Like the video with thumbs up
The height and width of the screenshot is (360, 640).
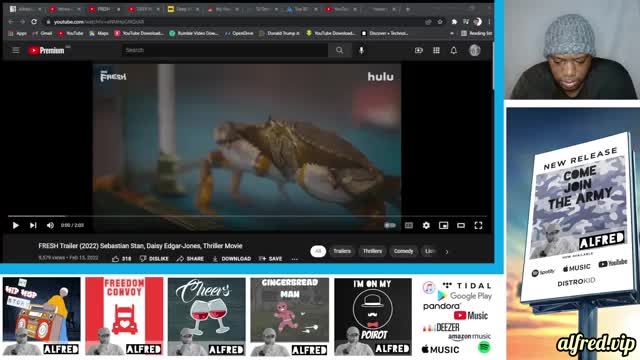(x=121, y=259)
